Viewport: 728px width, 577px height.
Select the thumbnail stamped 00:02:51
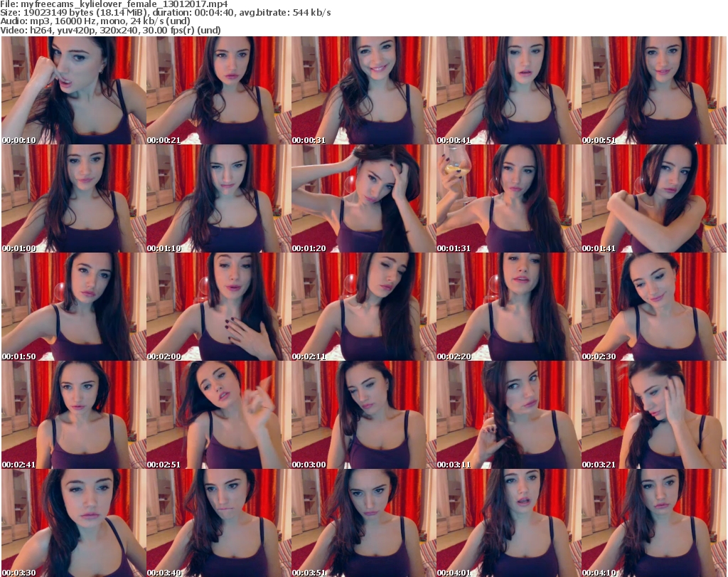(x=219, y=415)
